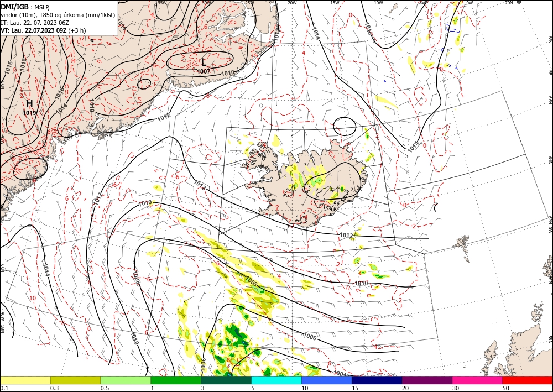The image size is (553, 392).
Task: Click the '15W' longitude label
Action: [x=335, y=3]
